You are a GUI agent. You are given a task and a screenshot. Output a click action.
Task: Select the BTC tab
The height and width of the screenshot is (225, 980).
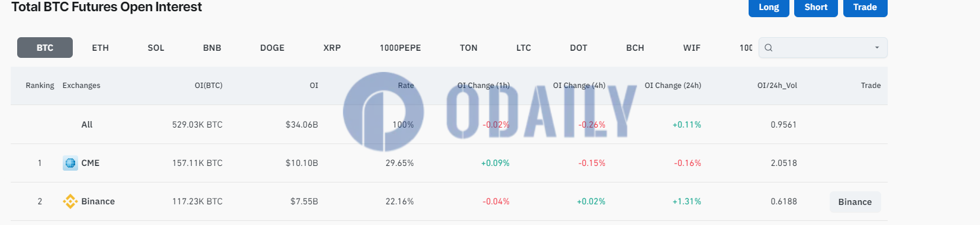click(x=45, y=48)
